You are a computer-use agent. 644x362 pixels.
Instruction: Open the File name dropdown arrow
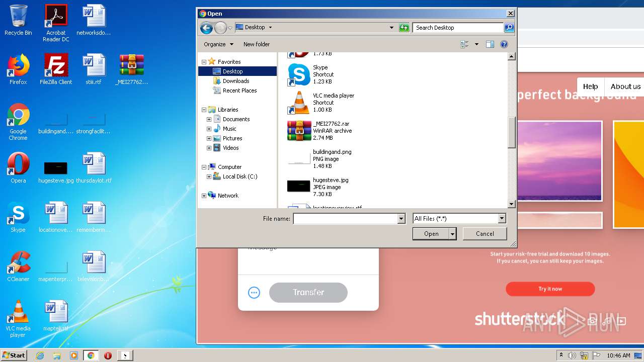[x=401, y=219]
